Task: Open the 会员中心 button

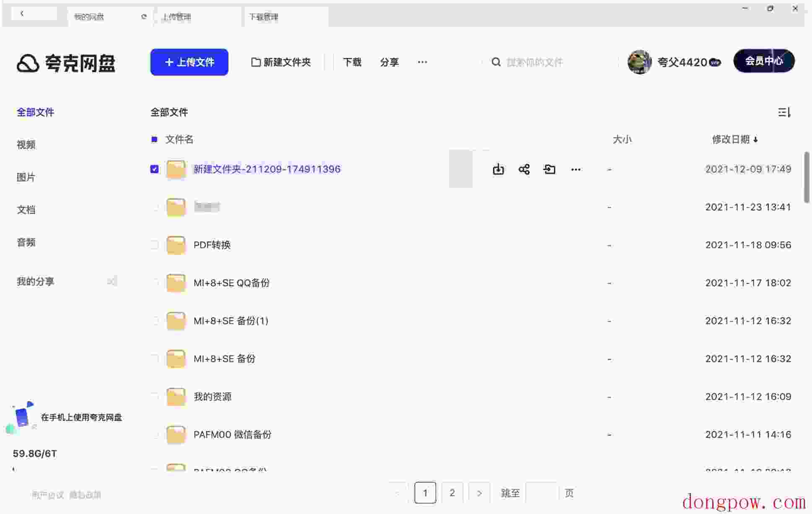Action: [x=764, y=61]
